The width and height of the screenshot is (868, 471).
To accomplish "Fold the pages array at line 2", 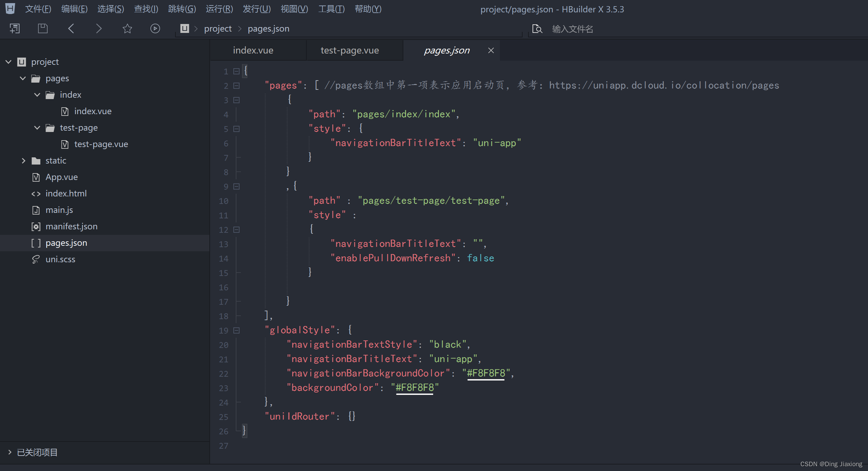I will tap(236, 86).
